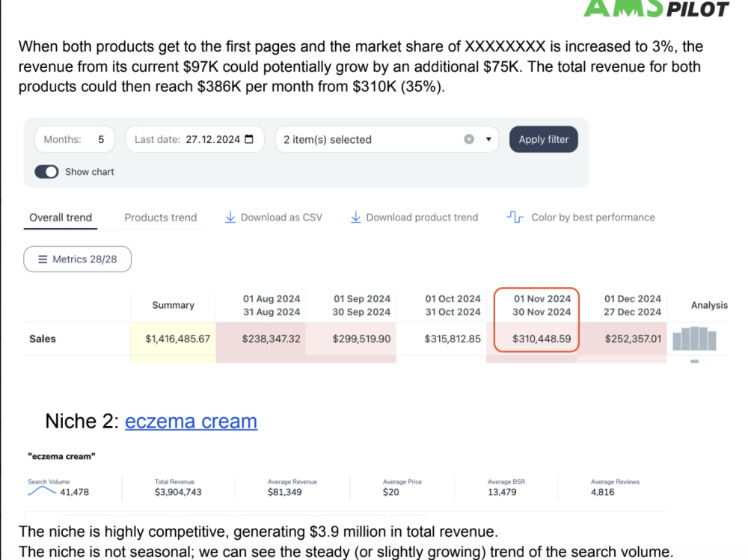The image size is (748, 560).
Task: Clear the selected items with the x icon
Action: click(469, 139)
